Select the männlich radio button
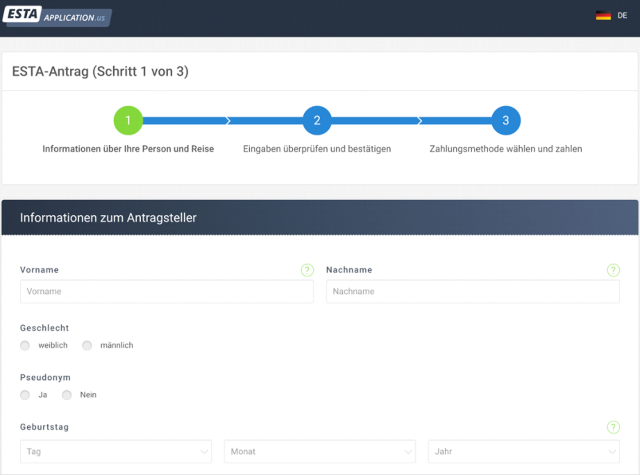 87,345
